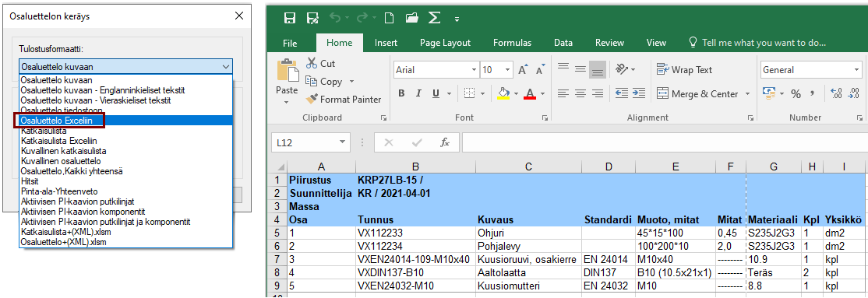Toggle Underline formatting
The width and height of the screenshot is (868, 298).
(x=436, y=93)
